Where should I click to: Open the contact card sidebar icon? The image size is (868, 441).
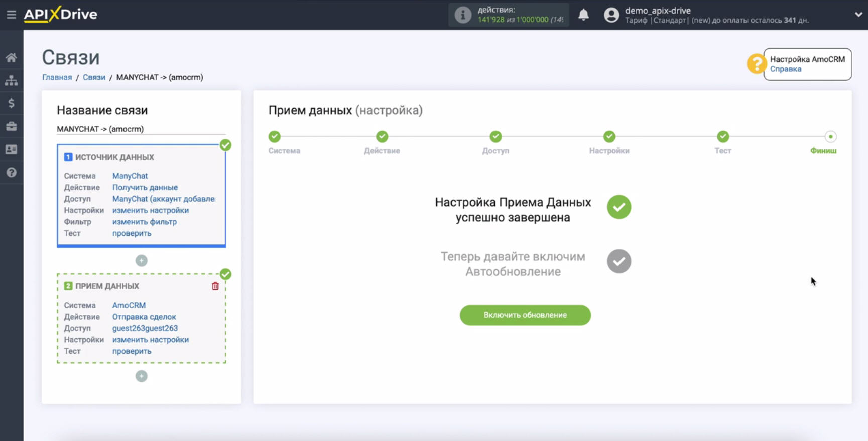pos(11,150)
